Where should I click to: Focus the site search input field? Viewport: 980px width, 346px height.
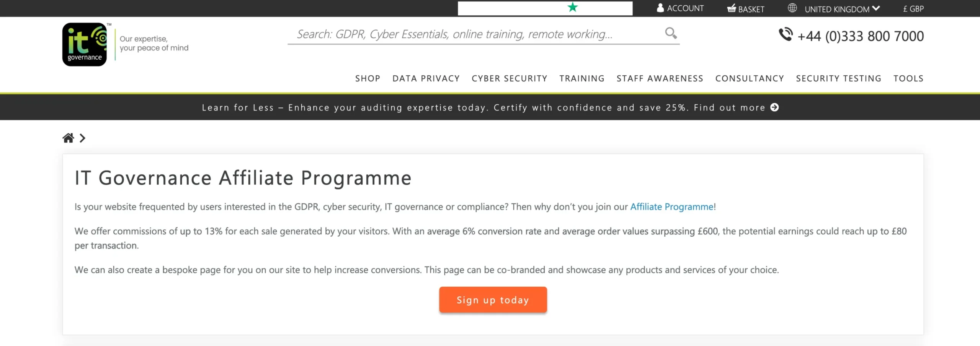coord(475,34)
